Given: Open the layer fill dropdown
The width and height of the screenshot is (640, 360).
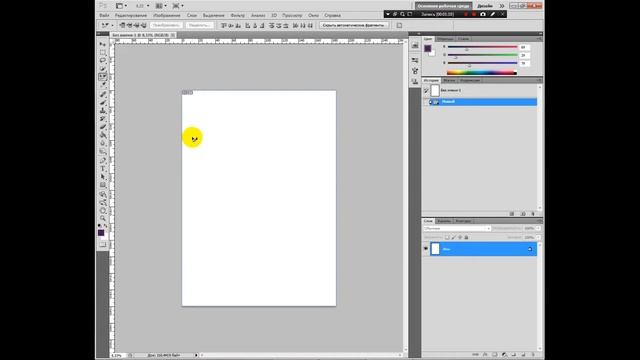Looking at the screenshot, I should click(538, 237).
